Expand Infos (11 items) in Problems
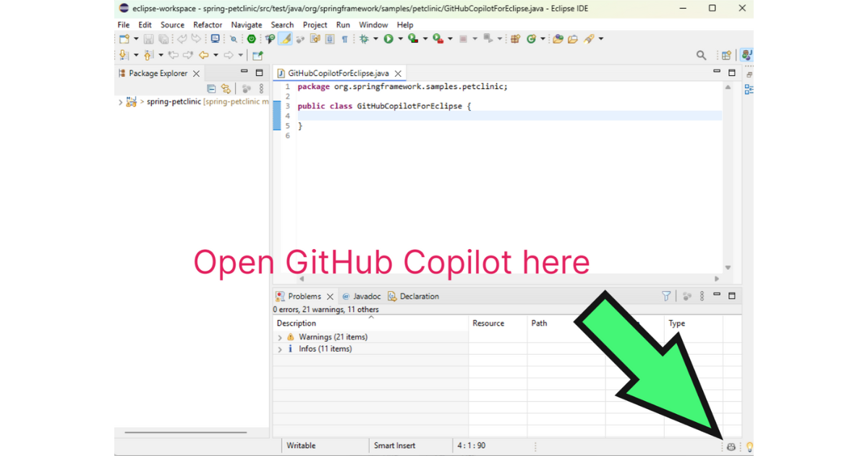This screenshot has height=456, width=868. [x=280, y=349]
